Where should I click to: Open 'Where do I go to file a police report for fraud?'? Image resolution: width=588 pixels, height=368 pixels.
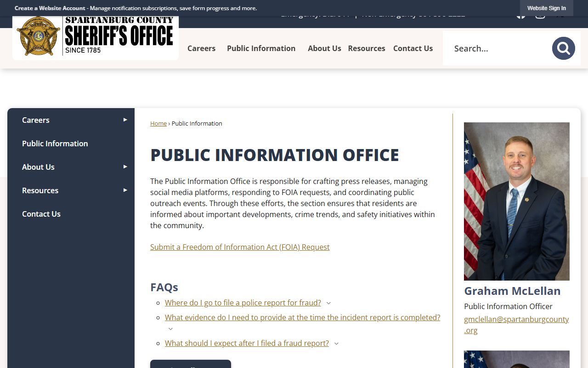(243, 303)
